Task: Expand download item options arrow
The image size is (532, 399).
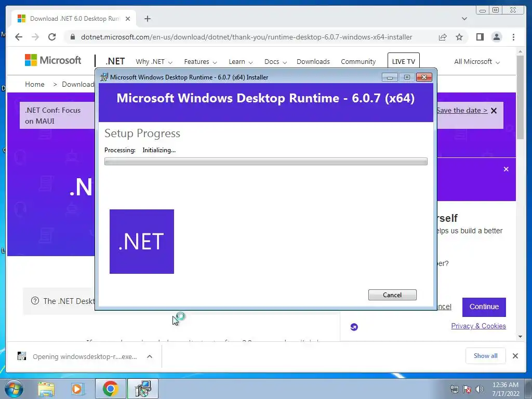Action: point(150,356)
